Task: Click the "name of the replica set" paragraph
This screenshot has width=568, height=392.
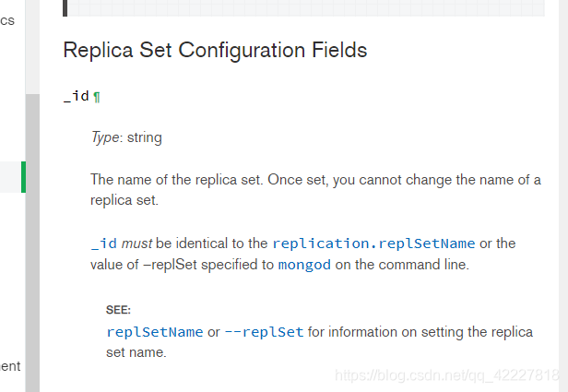Action: pos(315,189)
